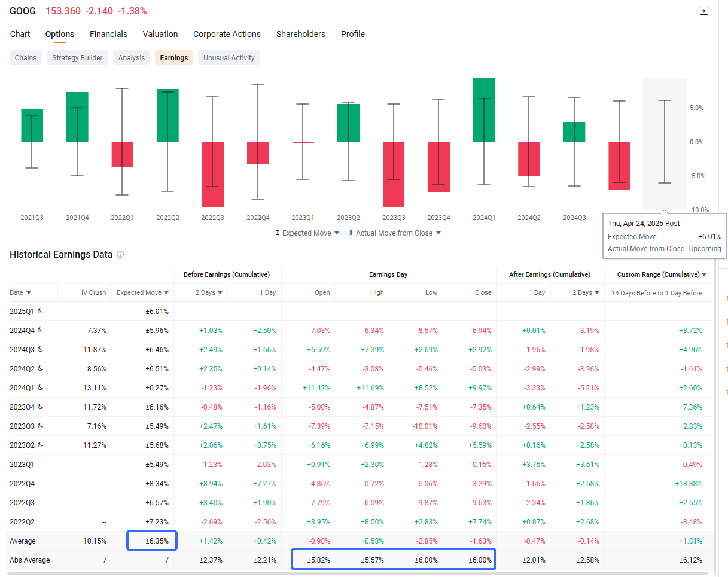The width and height of the screenshot is (728, 577).
Task: Click the -10.01% low value for 2023Q3
Action: (424, 426)
